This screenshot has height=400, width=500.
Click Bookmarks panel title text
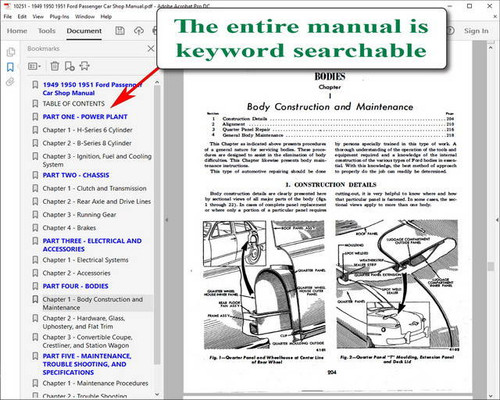click(43, 49)
